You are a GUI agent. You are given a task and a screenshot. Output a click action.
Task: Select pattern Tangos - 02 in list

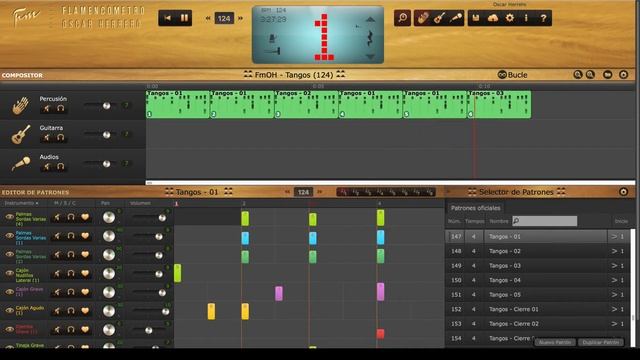coord(537,251)
